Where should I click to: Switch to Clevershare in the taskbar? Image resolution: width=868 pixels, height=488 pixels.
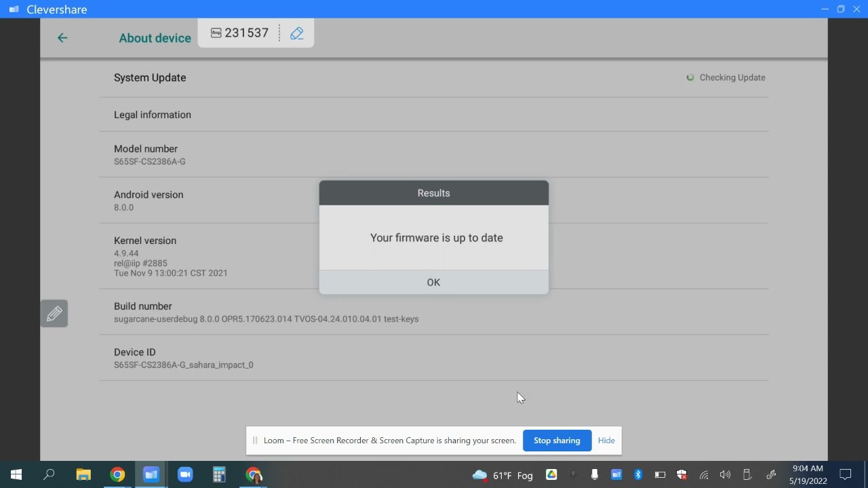tap(151, 474)
